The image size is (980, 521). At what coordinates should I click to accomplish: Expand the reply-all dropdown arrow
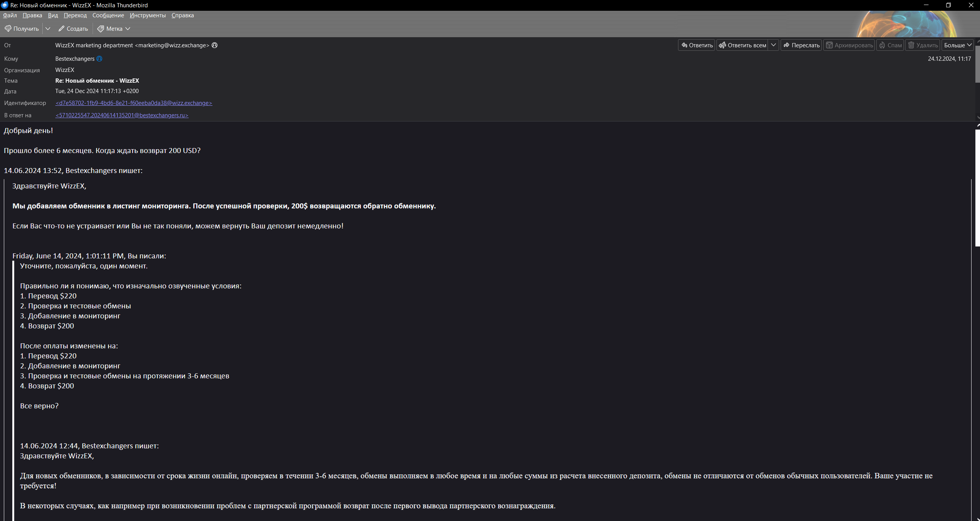[773, 45]
